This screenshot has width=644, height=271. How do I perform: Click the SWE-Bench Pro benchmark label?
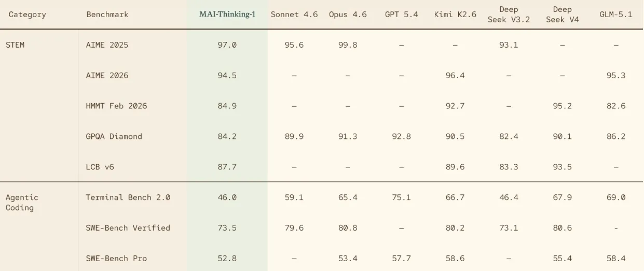[x=116, y=259]
